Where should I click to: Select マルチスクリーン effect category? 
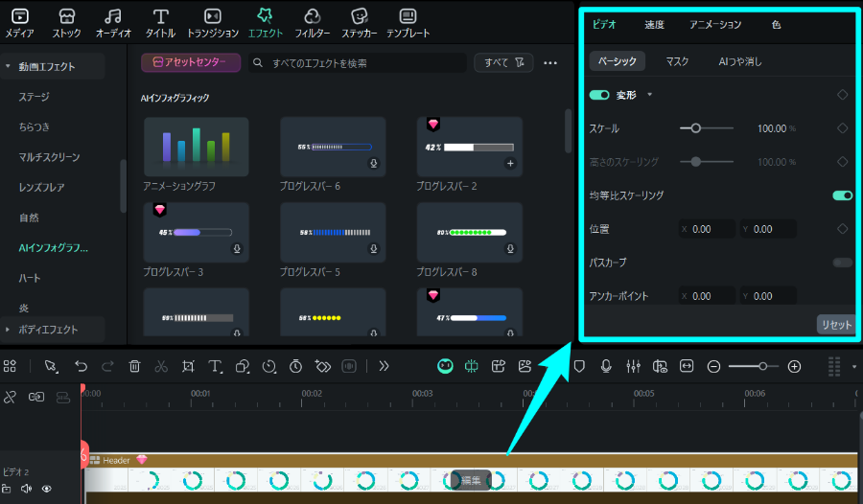pyautogui.click(x=49, y=157)
